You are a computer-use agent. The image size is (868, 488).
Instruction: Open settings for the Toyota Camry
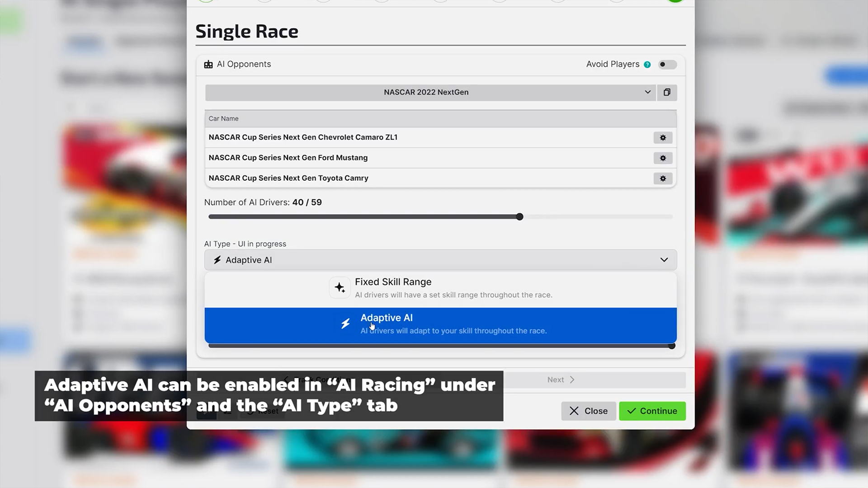[x=663, y=178]
